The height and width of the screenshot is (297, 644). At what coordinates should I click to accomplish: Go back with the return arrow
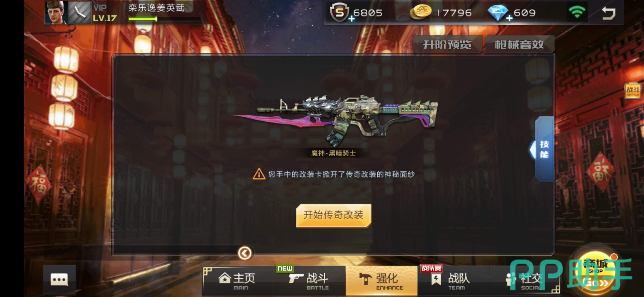tap(608, 13)
